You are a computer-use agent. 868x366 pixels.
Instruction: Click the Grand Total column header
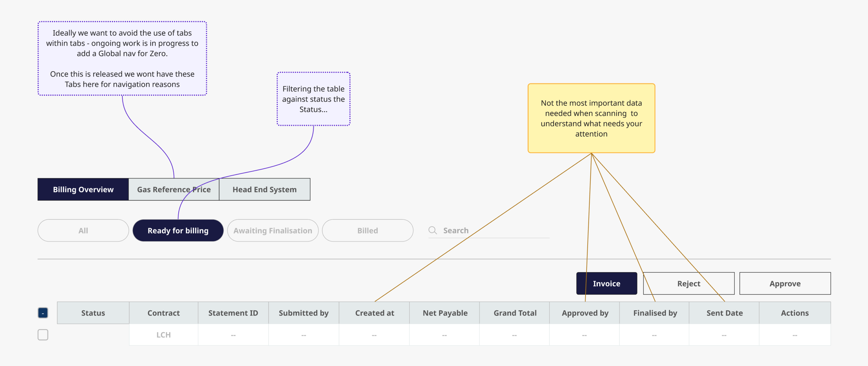coord(515,313)
